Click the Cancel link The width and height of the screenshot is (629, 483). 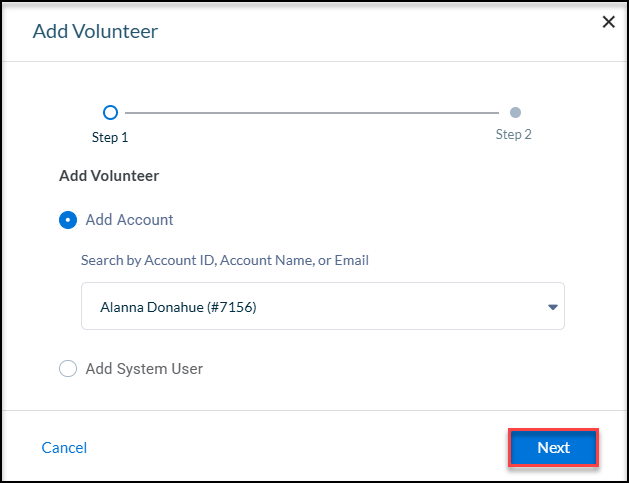tap(64, 448)
